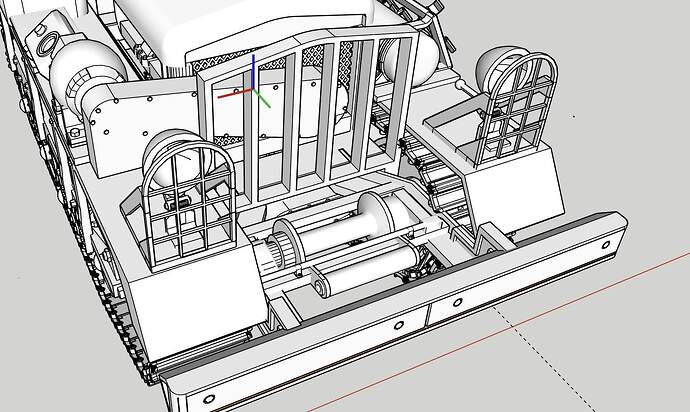Viewport: 690px width, 412px height.
Task: Select the left arched headlight guard
Action: point(188,195)
